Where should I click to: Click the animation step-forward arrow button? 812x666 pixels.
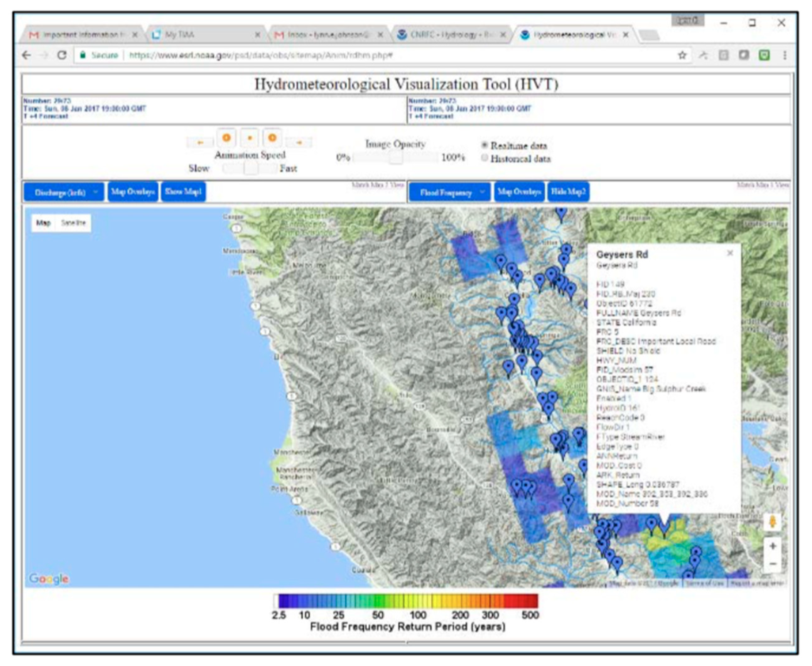point(299,142)
